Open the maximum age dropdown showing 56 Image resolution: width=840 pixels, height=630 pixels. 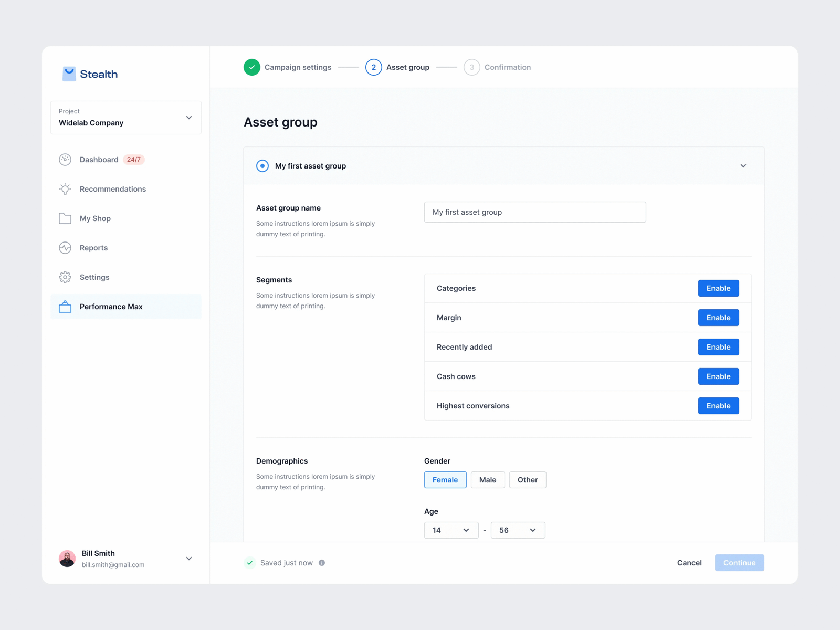point(518,530)
